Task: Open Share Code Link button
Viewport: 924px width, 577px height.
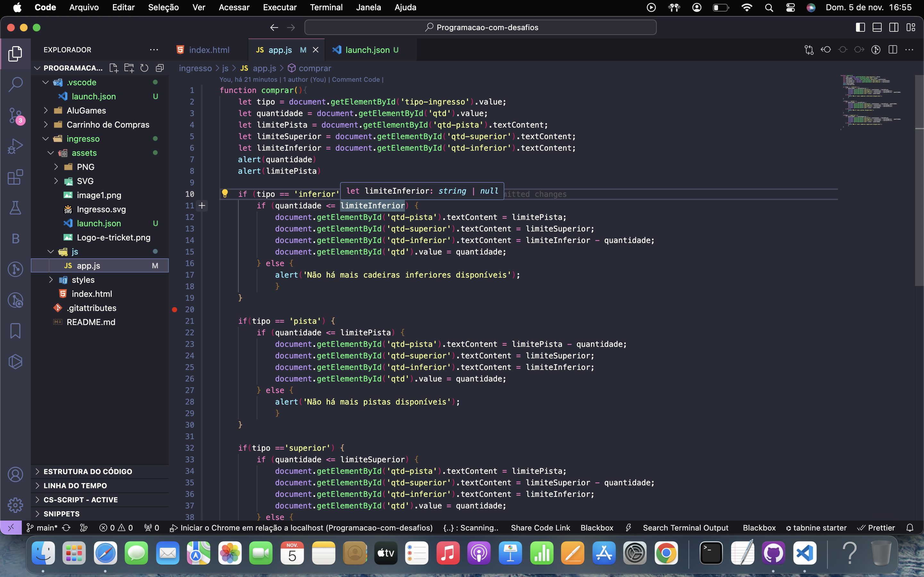Action: coord(540,528)
